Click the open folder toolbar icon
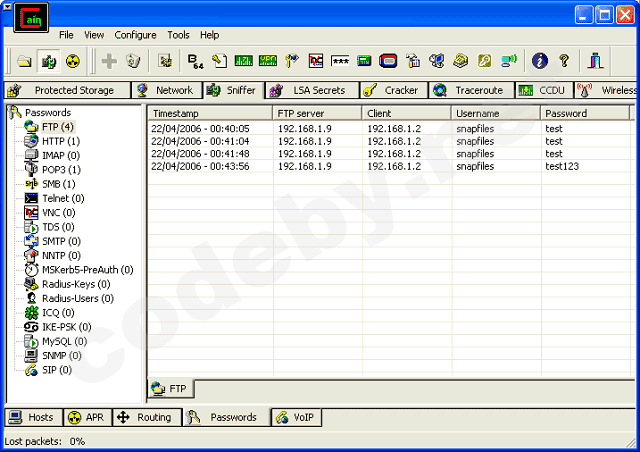This screenshot has height=452, width=640. pos(25,61)
